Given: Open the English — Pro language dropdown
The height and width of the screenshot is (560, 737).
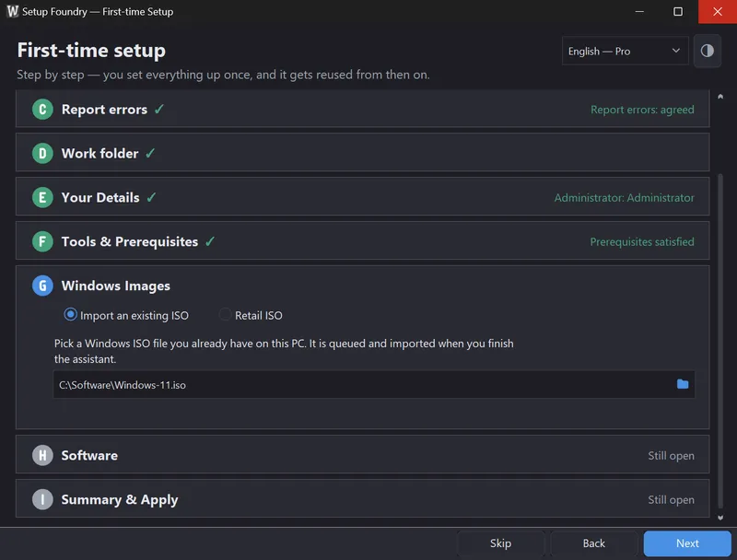Looking at the screenshot, I should [625, 51].
